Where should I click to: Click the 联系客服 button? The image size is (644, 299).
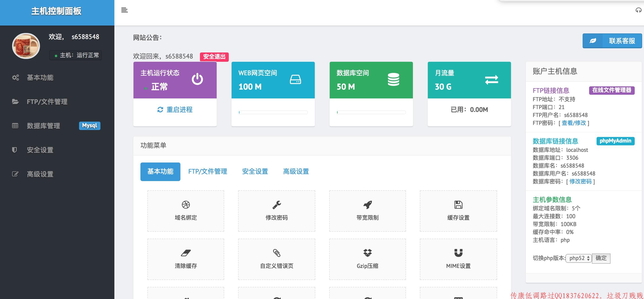pyautogui.click(x=612, y=41)
